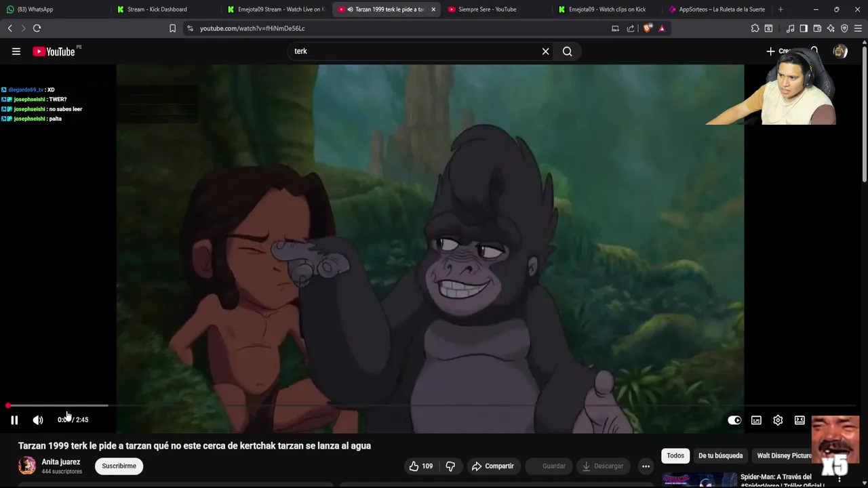Go forward with browser forward arrow
Viewport: 868px width, 488px height.
[x=23, y=28]
